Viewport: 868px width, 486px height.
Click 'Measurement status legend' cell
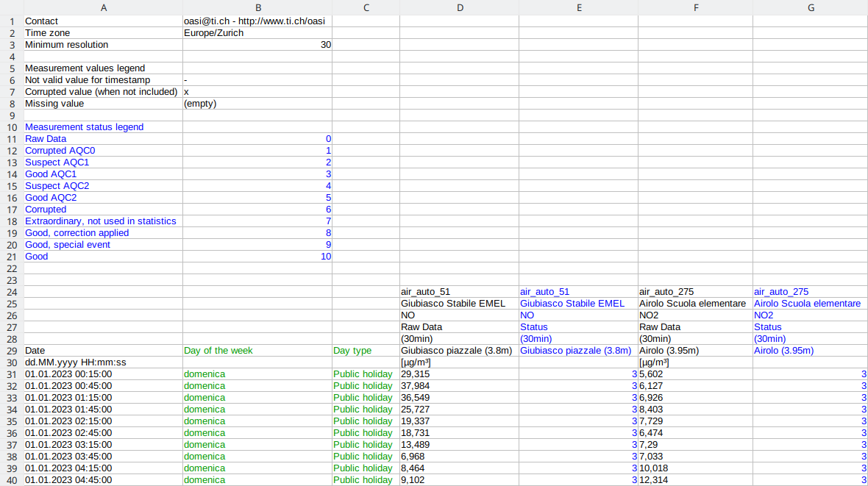103,126
